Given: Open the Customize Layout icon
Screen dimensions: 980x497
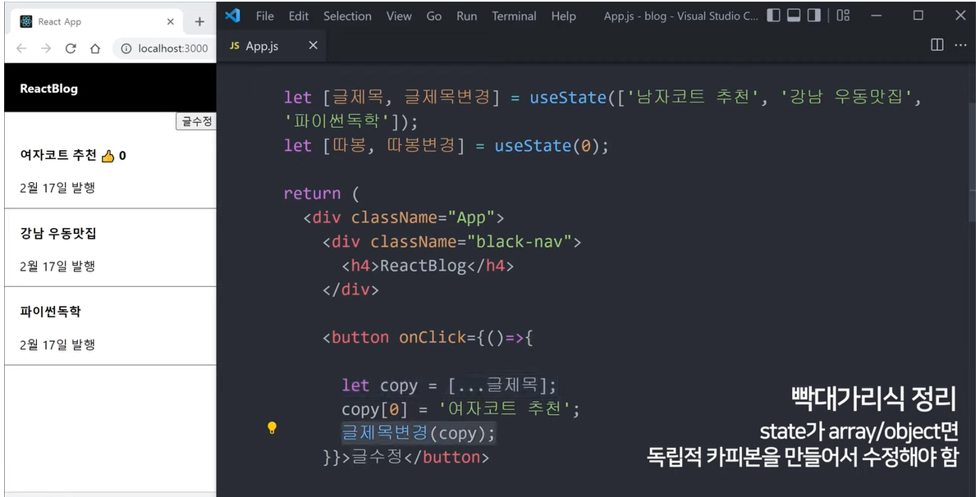Looking at the screenshot, I should [x=843, y=16].
